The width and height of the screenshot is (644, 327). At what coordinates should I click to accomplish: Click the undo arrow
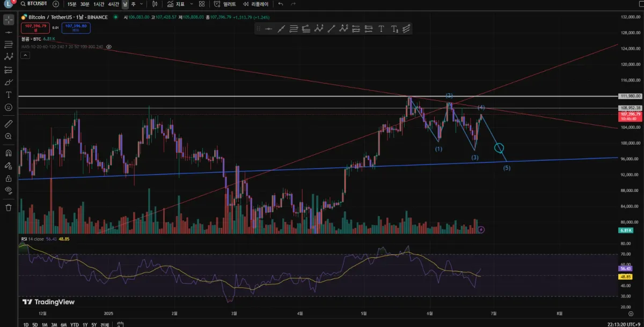[280, 4]
